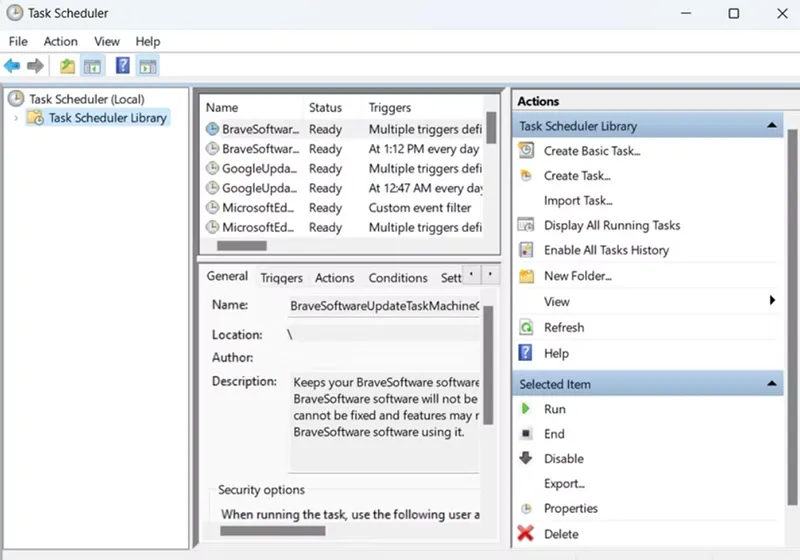This screenshot has height=560, width=800.
Task: Open the Action menu in the menu bar
Action: tap(60, 41)
